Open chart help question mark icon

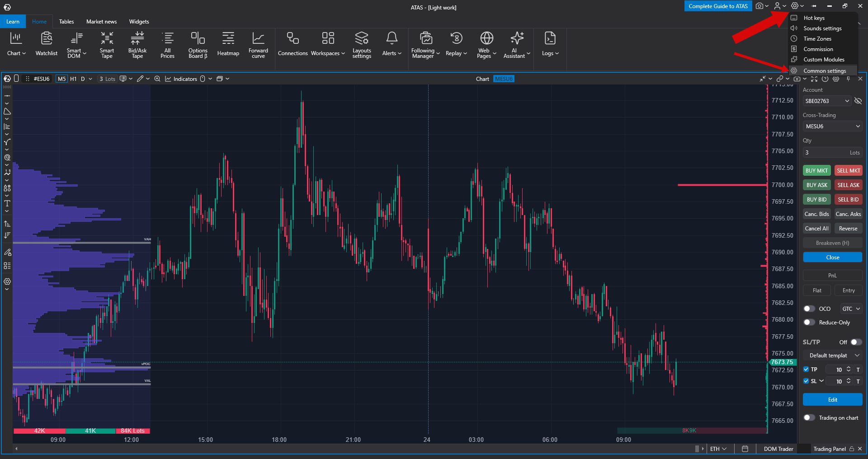(x=825, y=79)
